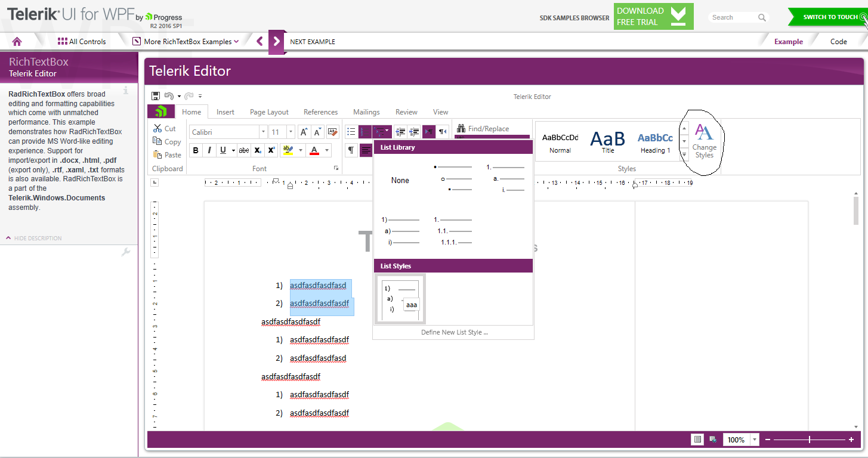Click the Redo arrow icon
This screenshot has height=458, width=868.
tap(189, 96)
